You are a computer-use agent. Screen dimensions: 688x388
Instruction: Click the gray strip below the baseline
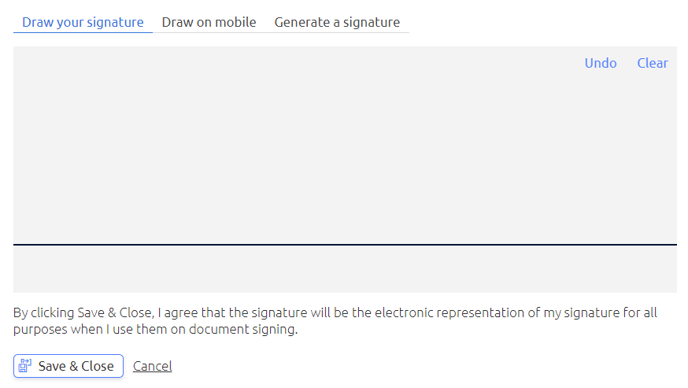coord(345,269)
